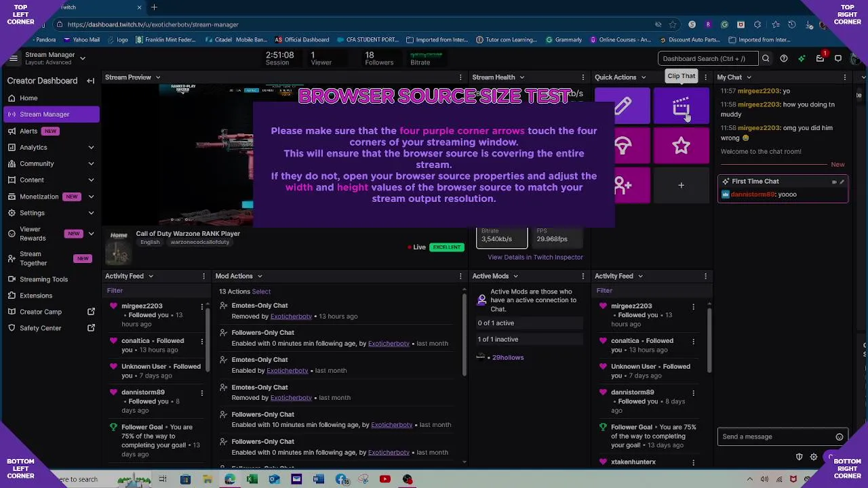Open Alerts in the sidebar
The height and width of the screenshot is (488, 868).
pos(52,131)
